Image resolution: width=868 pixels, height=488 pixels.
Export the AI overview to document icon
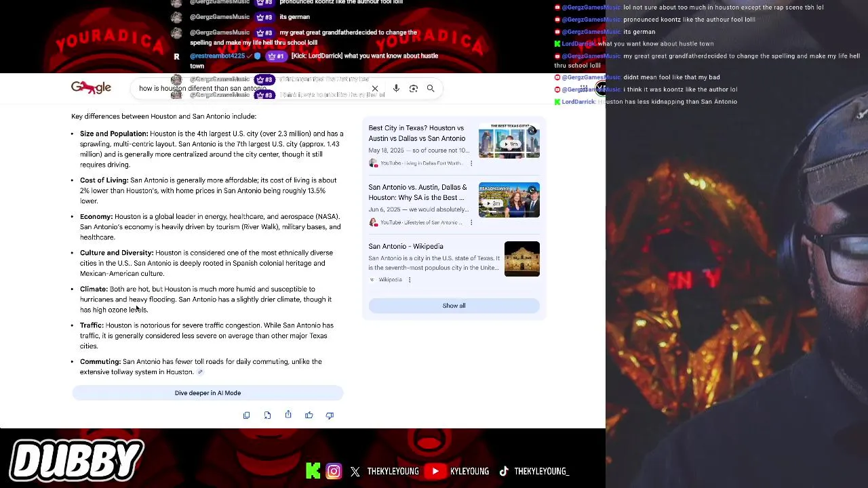[267, 415]
